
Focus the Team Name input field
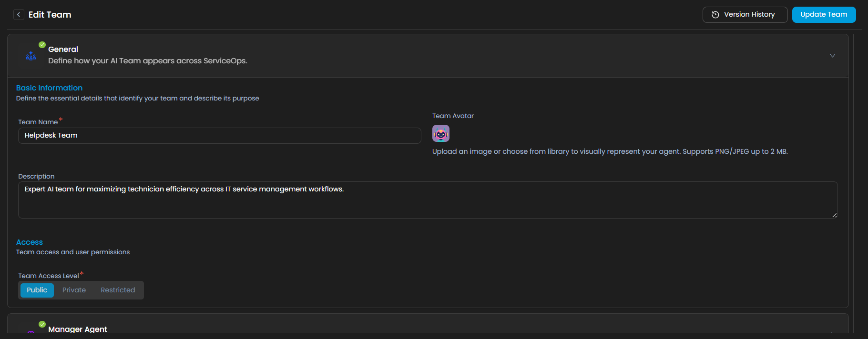click(219, 136)
